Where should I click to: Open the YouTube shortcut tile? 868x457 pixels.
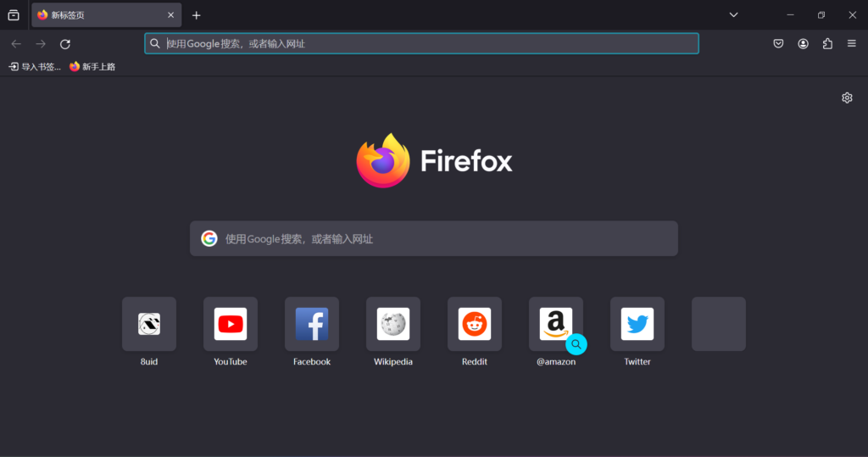pos(231,324)
